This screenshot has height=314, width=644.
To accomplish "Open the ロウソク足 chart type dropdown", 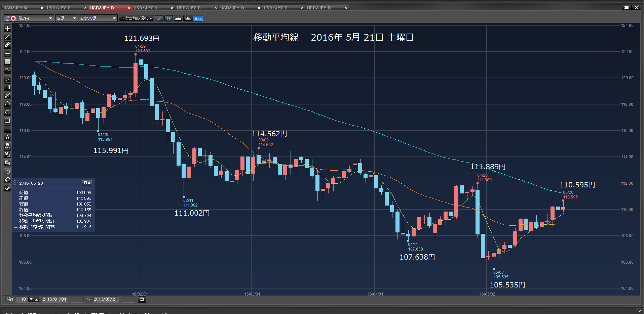I will tap(98, 18).
